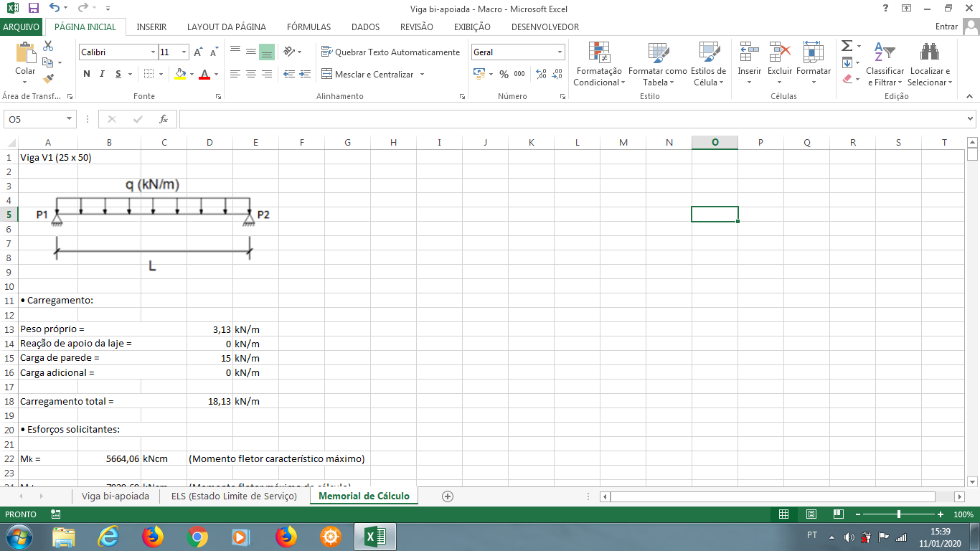Open Localizar e Selecionar

click(930, 64)
